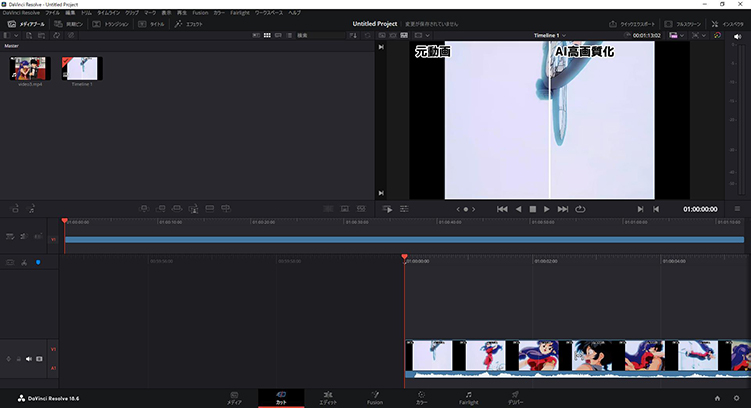The width and height of the screenshot is (751, 408).
Task: Click scissors split clip icon
Action: click(24, 262)
